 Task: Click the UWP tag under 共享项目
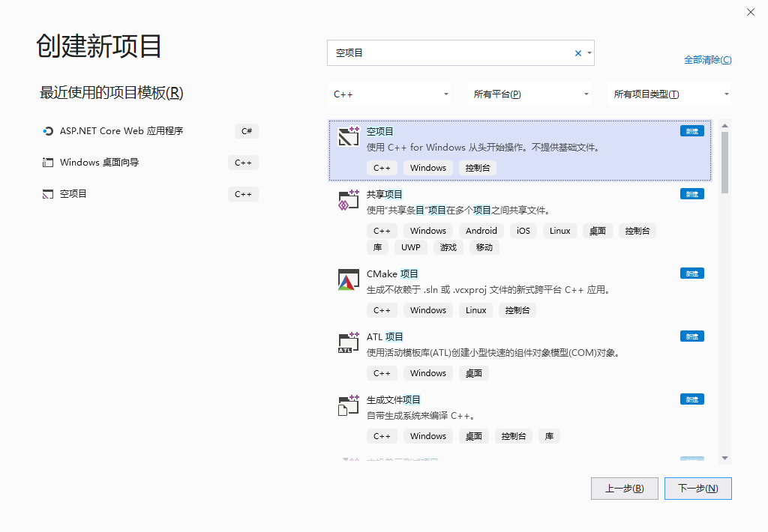410,248
